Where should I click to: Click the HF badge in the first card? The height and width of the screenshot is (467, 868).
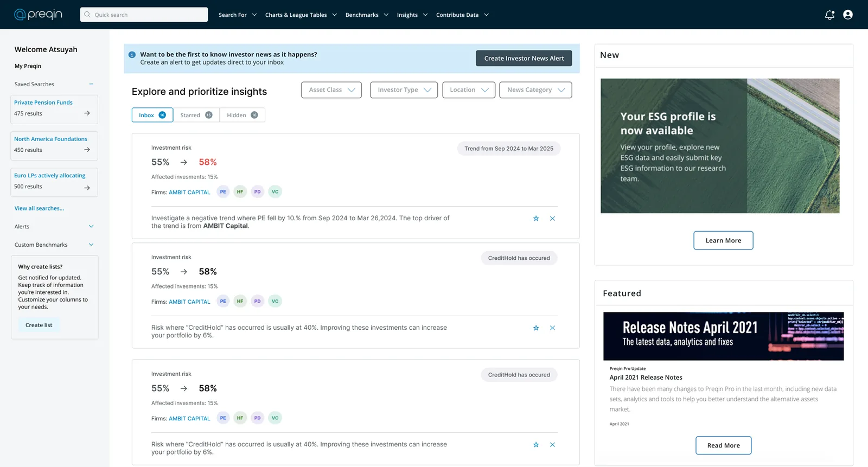[x=240, y=191]
